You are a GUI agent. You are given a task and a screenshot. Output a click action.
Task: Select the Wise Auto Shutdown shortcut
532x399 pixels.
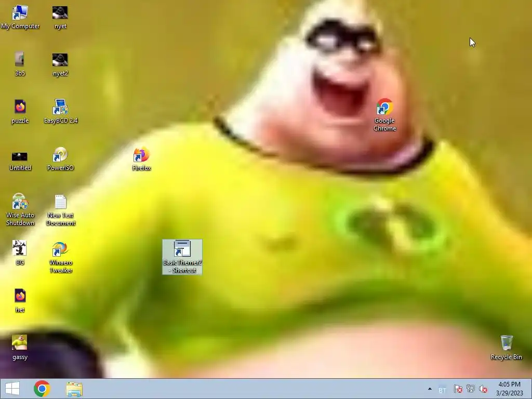coord(20,210)
